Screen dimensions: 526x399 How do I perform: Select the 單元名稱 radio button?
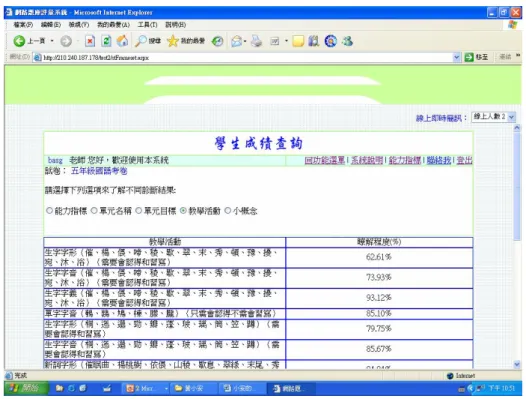(95, 211)
